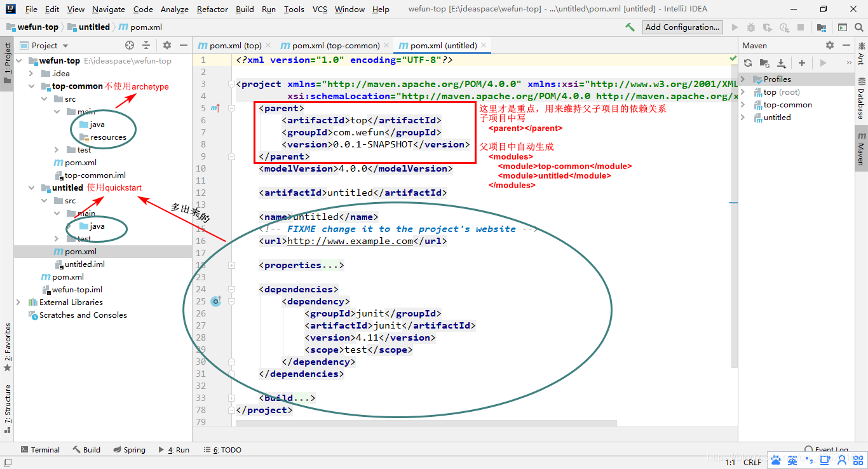Expand External Libraries node

tap(18, 302)
